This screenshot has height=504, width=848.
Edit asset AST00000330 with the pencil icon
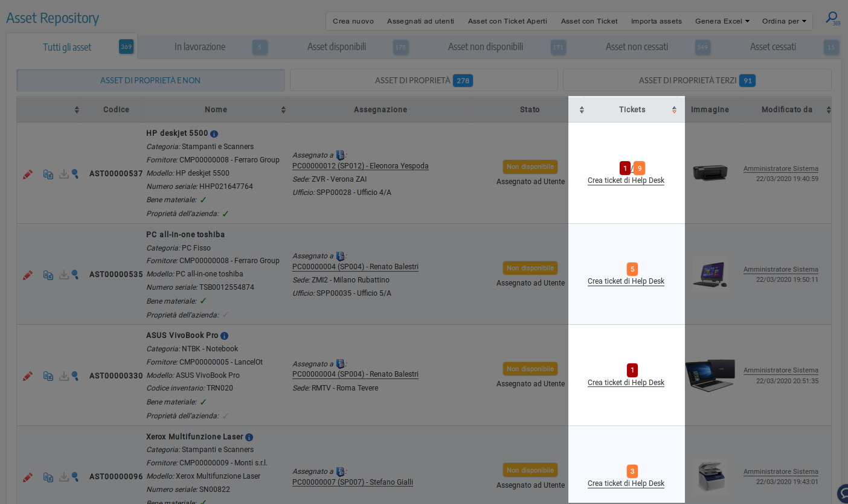(28, 375)
